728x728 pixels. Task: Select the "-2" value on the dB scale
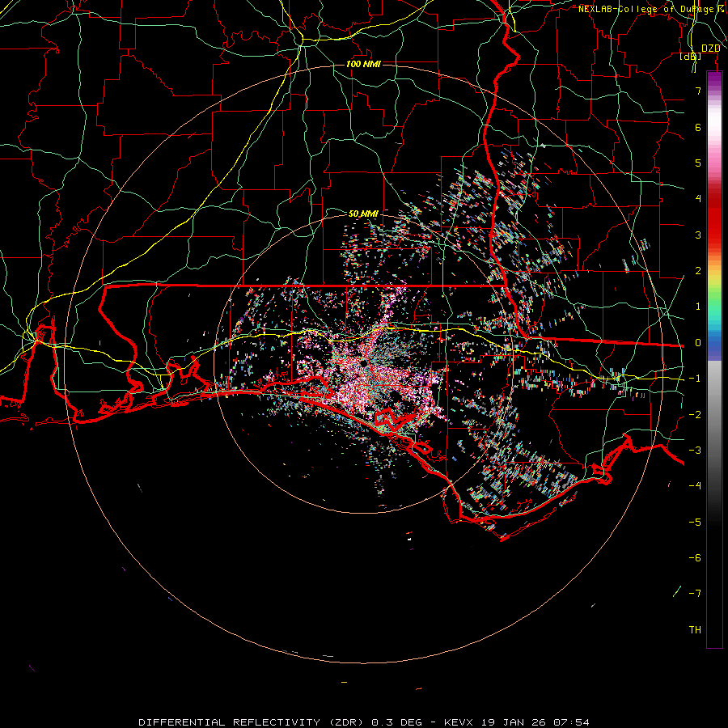point(695,415)
